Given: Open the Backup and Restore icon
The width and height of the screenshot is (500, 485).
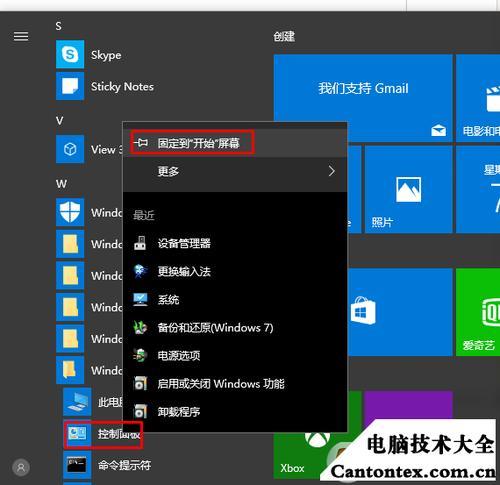Looking at the screenshot, I should point(140,327).
